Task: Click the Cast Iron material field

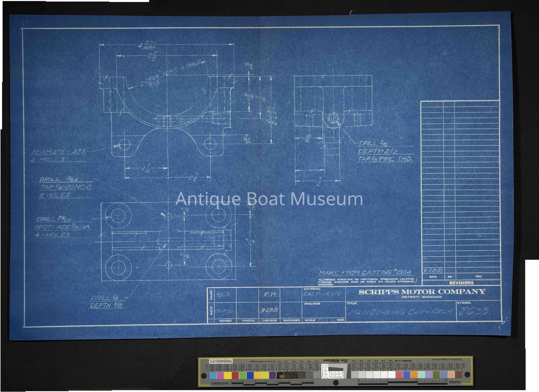Action: [322, 294]
